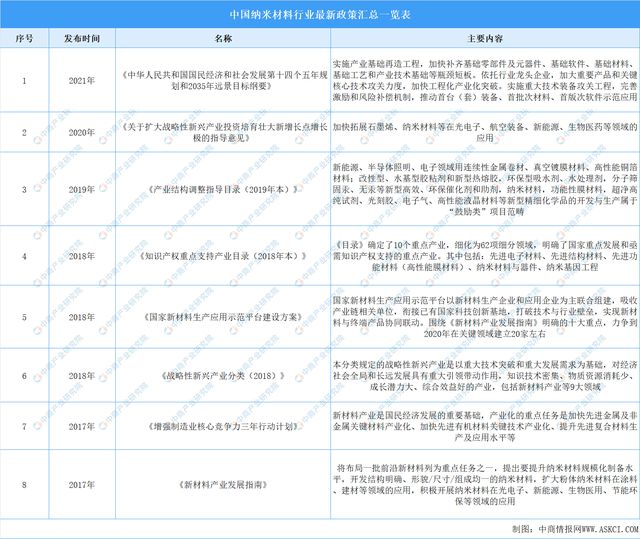
Task: Select the 2017年 cell in row 7
Action: coord(82,426)
